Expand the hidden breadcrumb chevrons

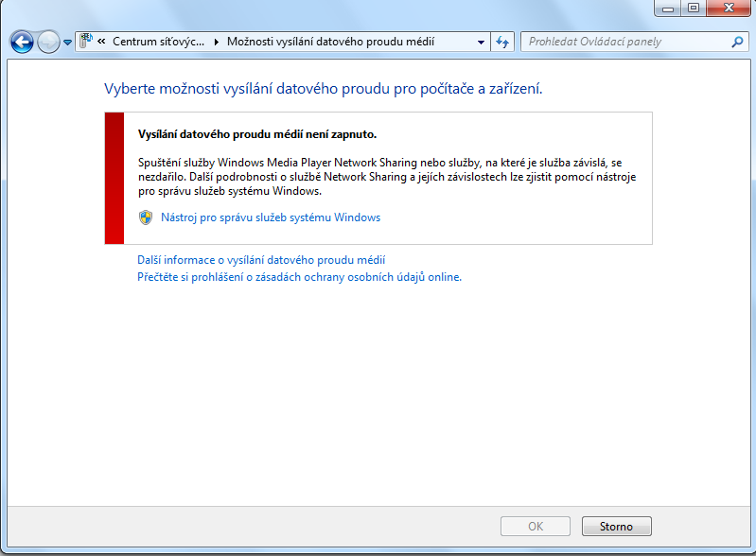(101, 42)
